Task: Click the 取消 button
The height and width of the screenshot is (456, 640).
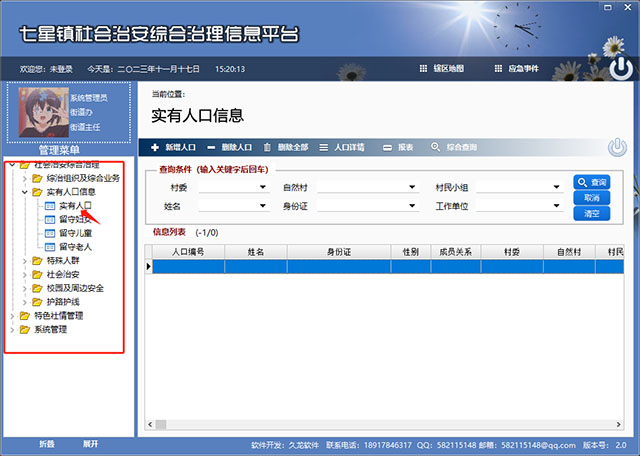Action: coord(591,198)
